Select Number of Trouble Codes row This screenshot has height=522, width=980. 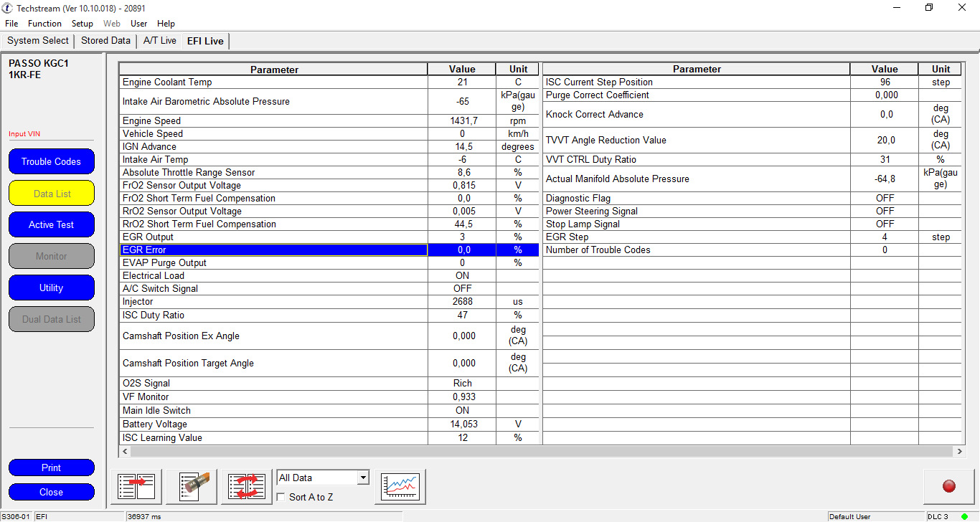click(x=753, y=250)
